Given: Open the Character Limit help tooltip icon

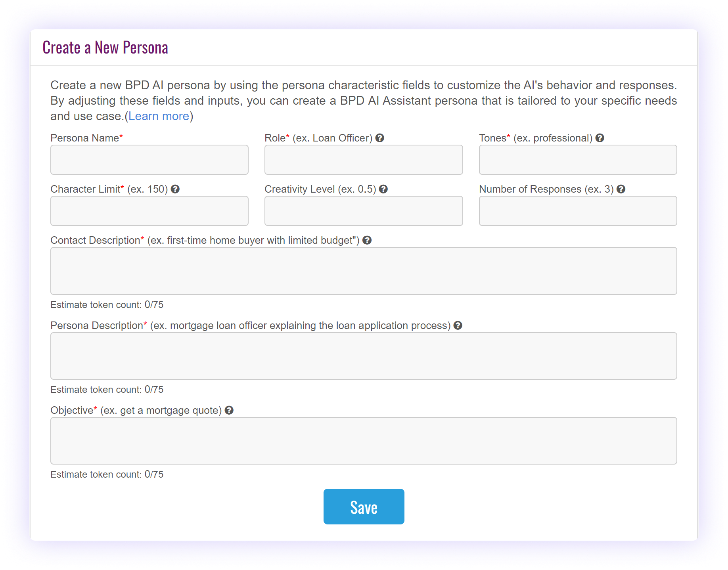Looking at the screenshot, I should click(175, 189).
